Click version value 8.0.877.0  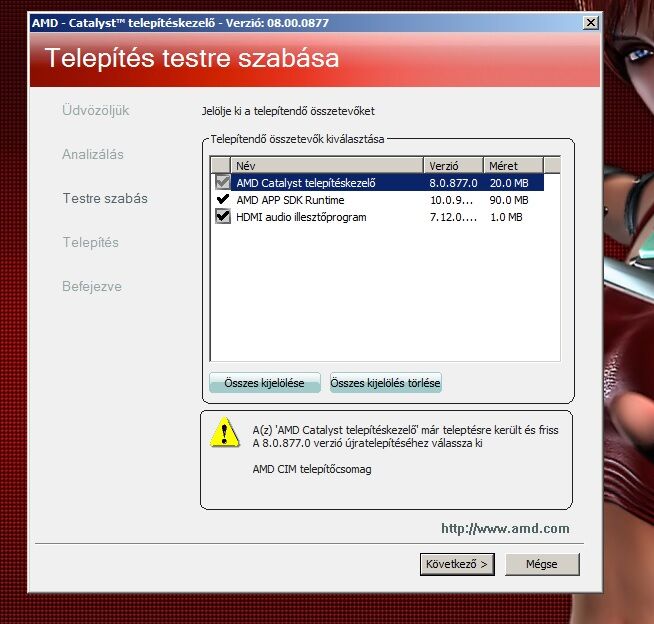453,183
